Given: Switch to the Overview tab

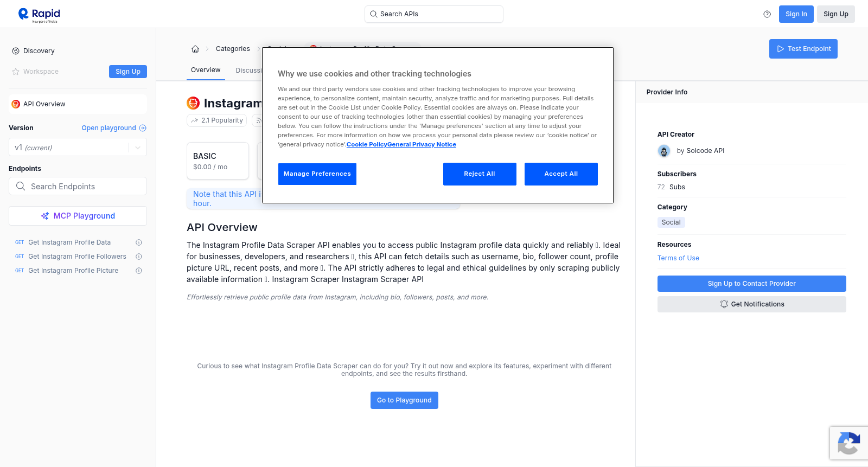Looking at the screenshot, I should [206, 70].
